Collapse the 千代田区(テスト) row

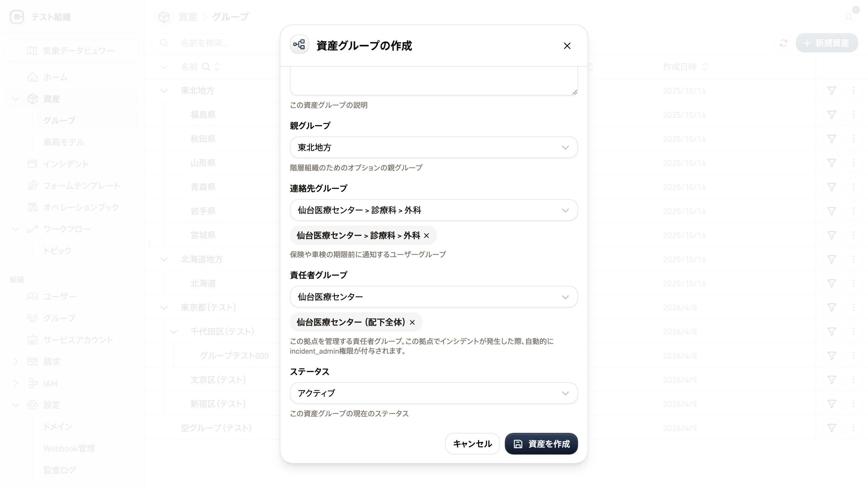[174, 332]
